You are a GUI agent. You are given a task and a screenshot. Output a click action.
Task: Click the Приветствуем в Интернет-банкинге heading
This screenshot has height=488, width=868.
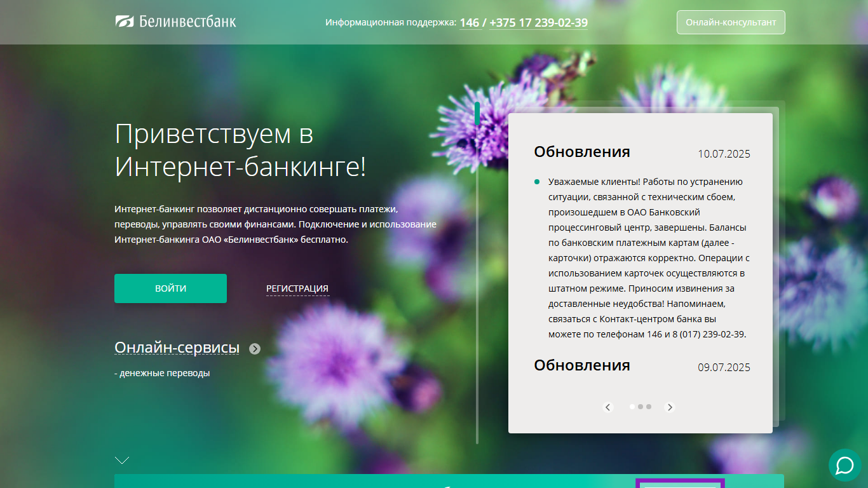240,151
